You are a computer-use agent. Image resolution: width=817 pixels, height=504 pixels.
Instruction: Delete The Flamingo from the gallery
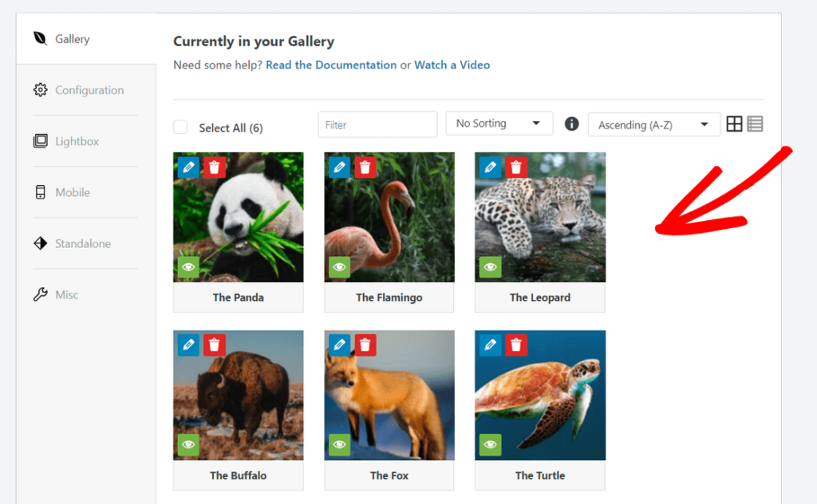365,167
